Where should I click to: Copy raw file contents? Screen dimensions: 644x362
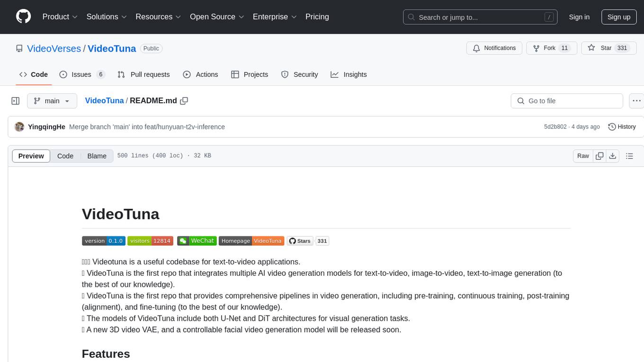599,156
